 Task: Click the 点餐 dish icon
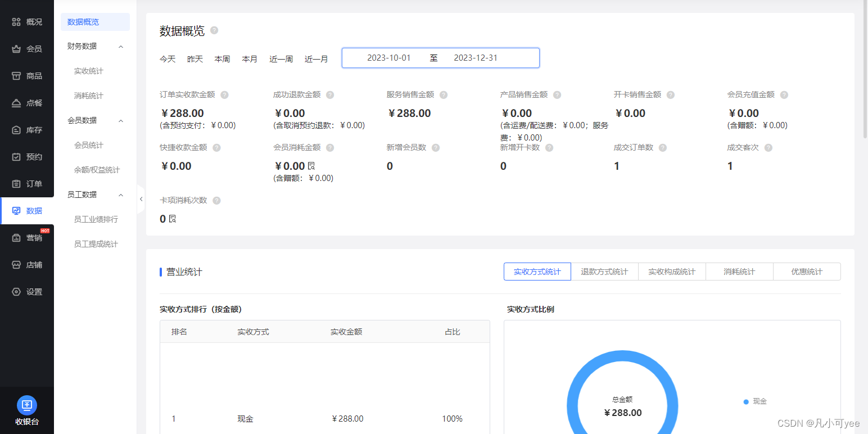coord(16,103)
